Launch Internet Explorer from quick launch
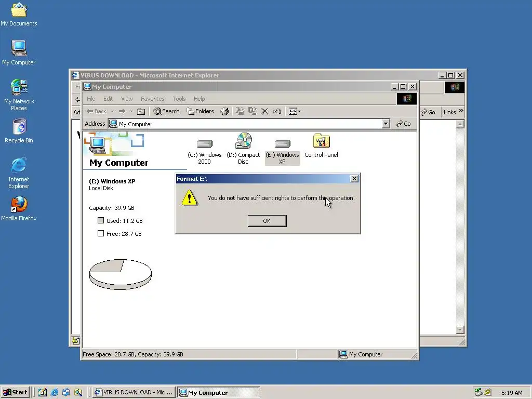The width and height of the screenshot is (532, 399). point(54,392)
